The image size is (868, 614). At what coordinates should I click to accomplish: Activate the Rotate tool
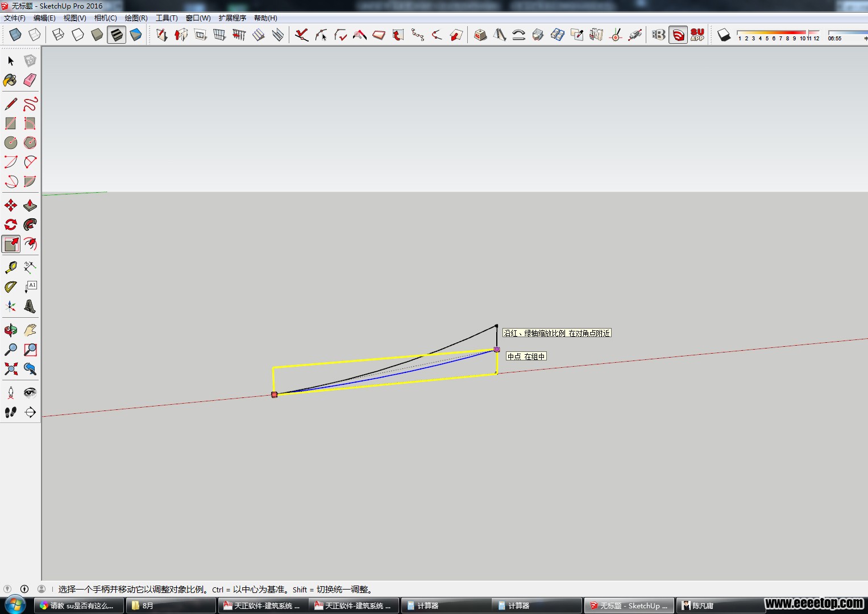(x=11, y=225)
